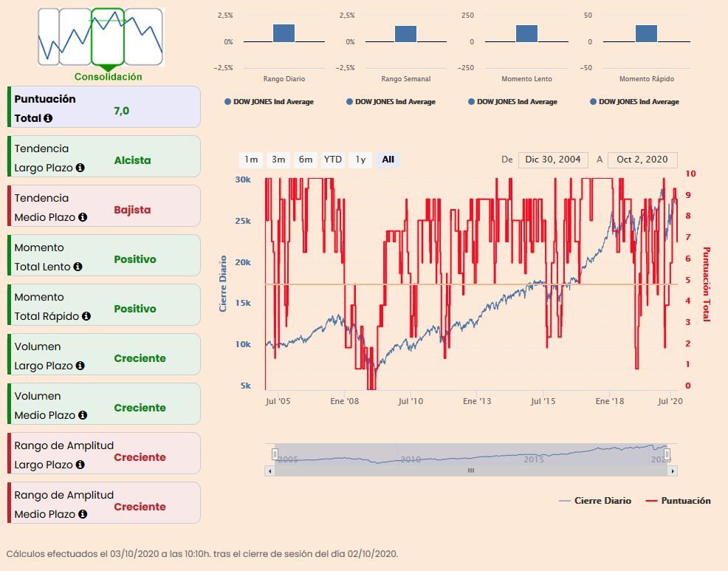Image resolution: width=728 pixels, height=571 pixels.
Task: Click the navigator left range handle
Action: pos(275,454)
